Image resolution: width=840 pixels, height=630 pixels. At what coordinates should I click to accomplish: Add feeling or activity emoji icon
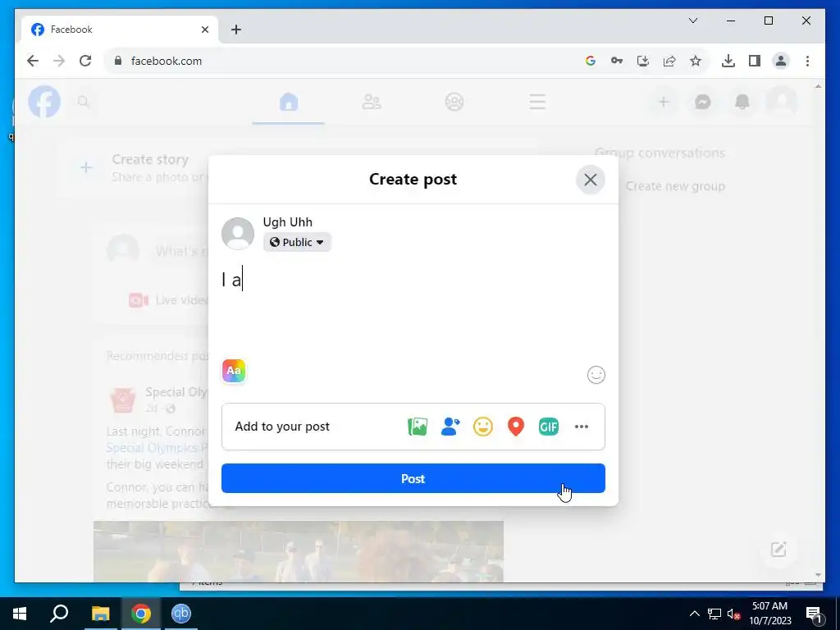point(482,427)
